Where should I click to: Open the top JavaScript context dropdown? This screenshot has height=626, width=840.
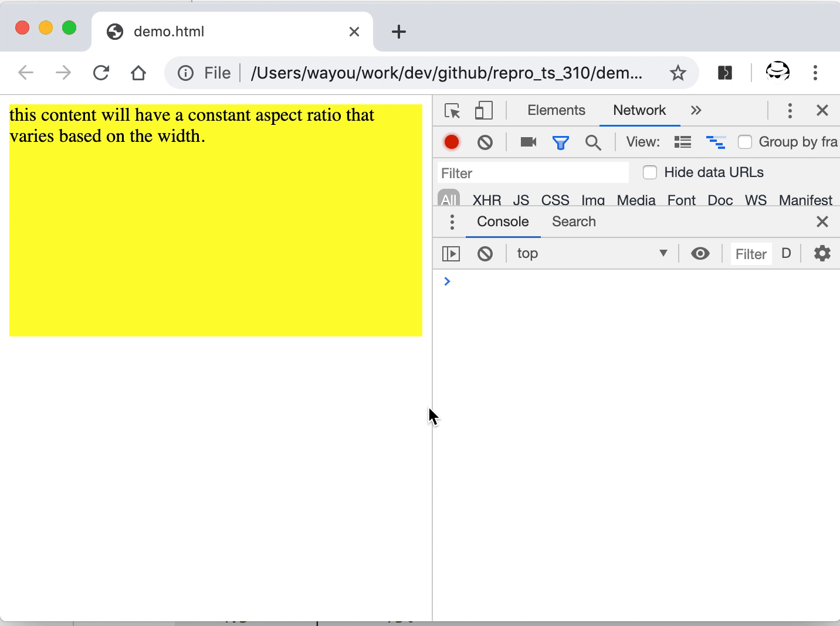[x=591, y=254]
